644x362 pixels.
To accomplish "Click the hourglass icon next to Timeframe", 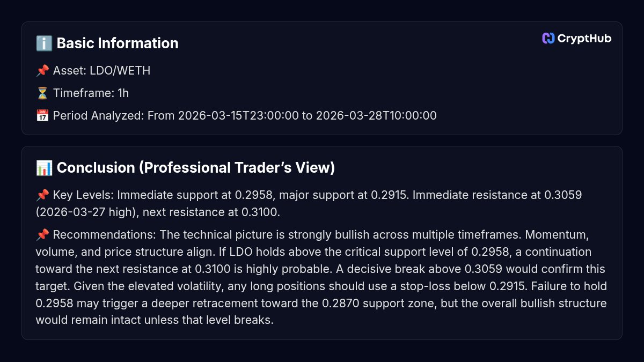I will coord(42,93).
